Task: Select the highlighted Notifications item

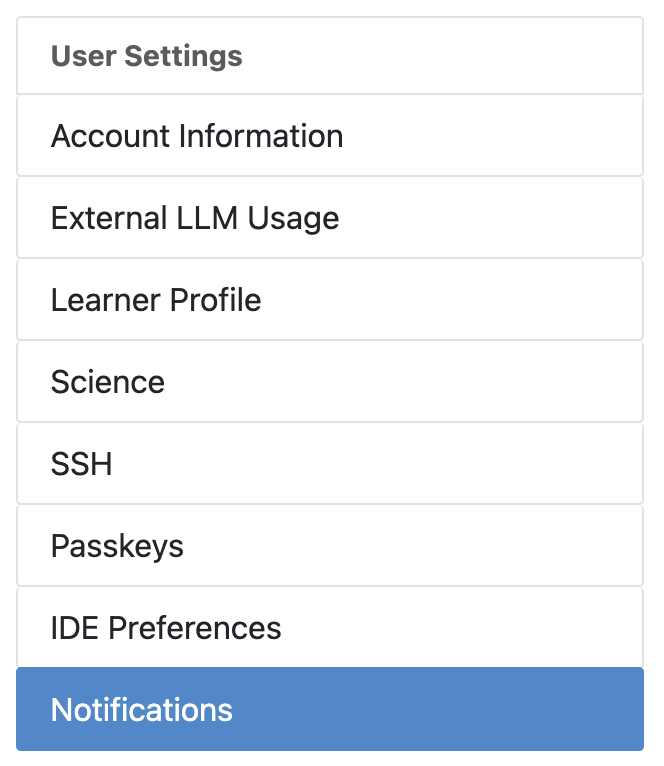Action: pos(142,710)
